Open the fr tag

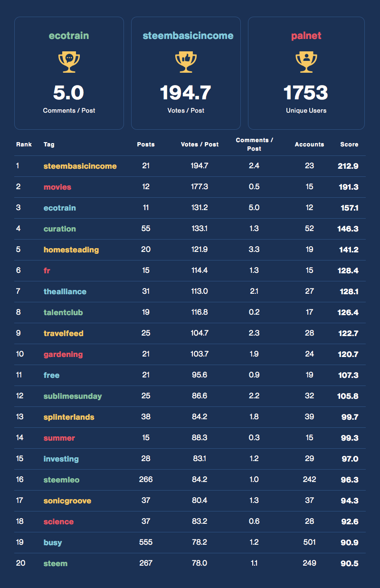pos(47,271)
